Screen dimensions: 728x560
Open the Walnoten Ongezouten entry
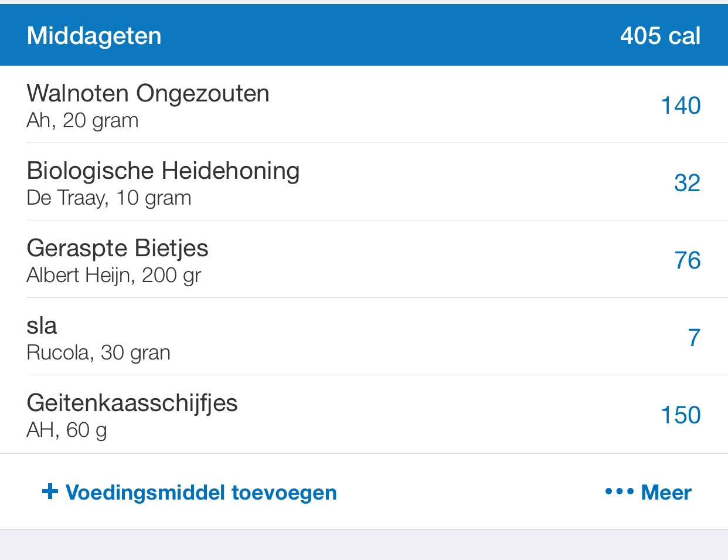148,94
